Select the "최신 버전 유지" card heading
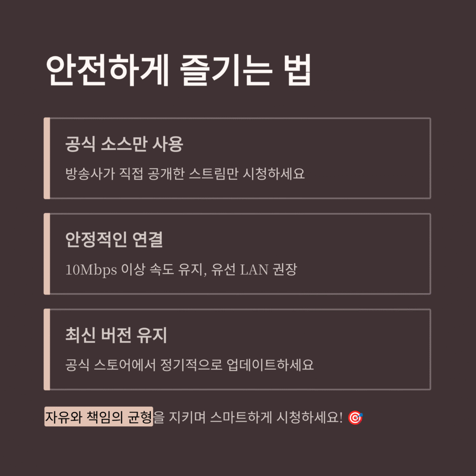This screenshot has height=476, width=476. click(116, 335)
